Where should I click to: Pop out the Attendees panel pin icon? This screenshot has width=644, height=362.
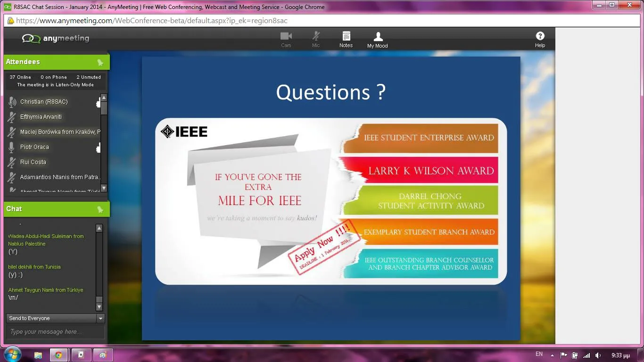pos(100,62)
